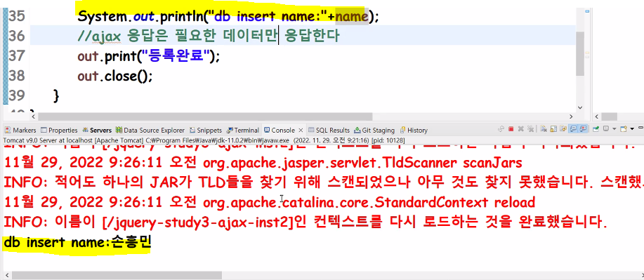Viewport: 644px width, 280px height.
Task: Click the out.print("등록완료") line
Action: (x=149, y=56)
